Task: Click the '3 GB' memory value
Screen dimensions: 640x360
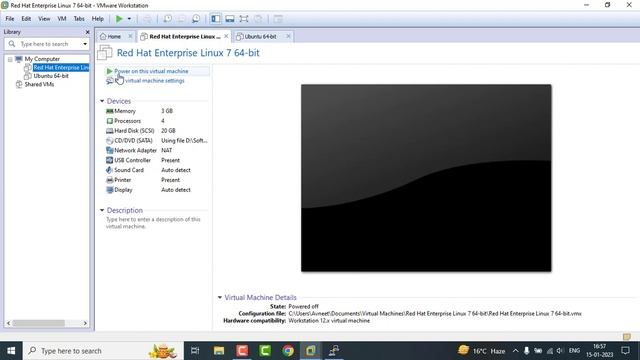Action: 167,111
